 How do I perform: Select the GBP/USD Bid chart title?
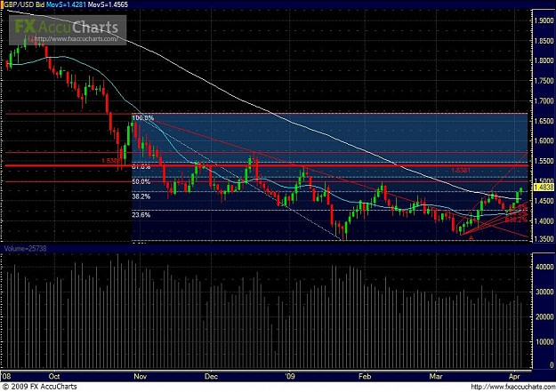click(x=24, y=4)
